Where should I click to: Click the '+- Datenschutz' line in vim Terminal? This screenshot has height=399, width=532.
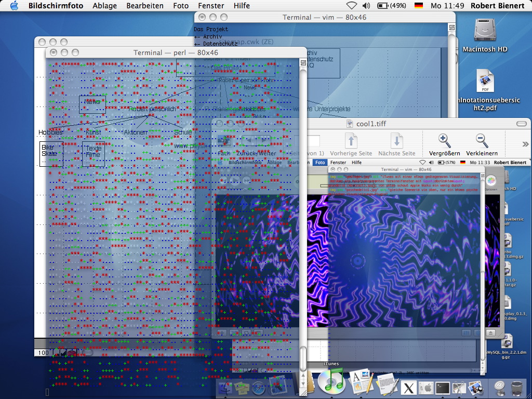pyautogui.click(x=216, y=44)
